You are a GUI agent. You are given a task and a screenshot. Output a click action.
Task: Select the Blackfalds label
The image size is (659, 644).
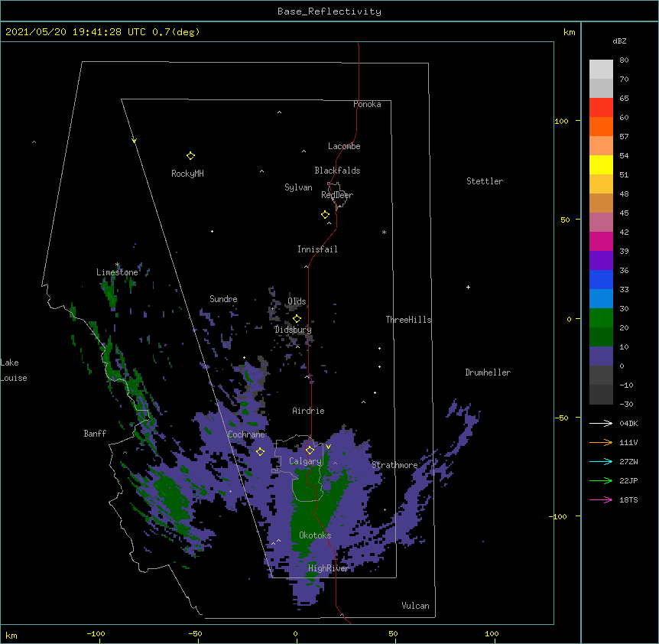(337, 171)
